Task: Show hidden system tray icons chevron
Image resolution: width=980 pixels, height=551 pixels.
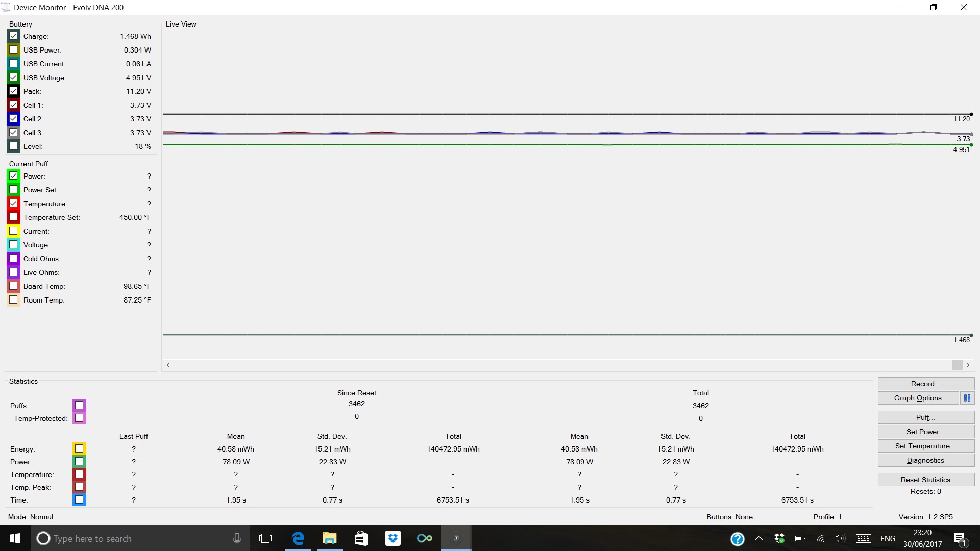Action: tap(759, 538)
